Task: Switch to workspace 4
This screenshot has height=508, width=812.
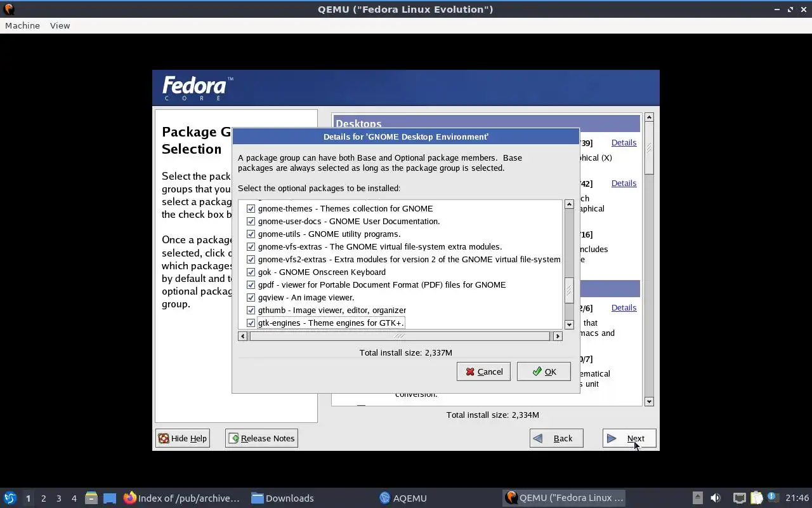Action: pos(74,498)
